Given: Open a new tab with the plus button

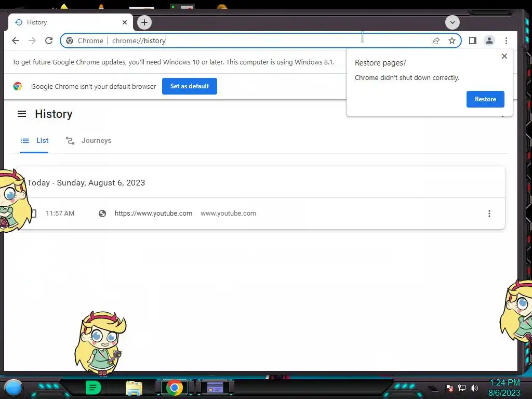Looking at the screenshot, I should pos(144,22).
